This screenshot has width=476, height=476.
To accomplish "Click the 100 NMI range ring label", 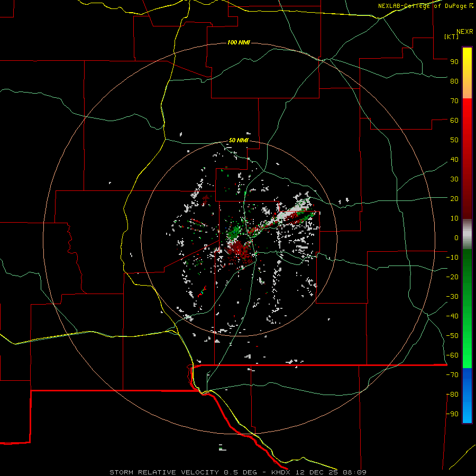I will coord(239,42).
